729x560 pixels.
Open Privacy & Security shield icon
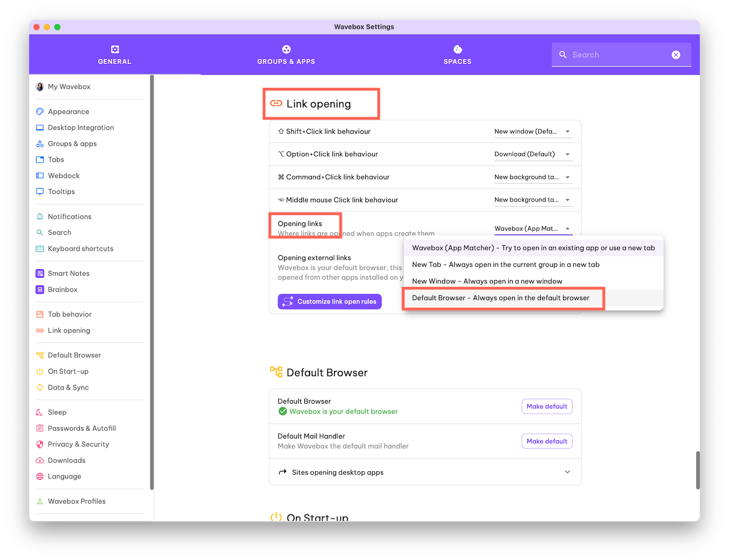(40, 444)
